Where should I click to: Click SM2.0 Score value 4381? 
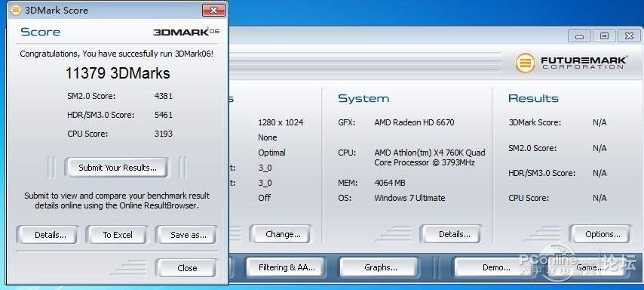coord(164,96)
